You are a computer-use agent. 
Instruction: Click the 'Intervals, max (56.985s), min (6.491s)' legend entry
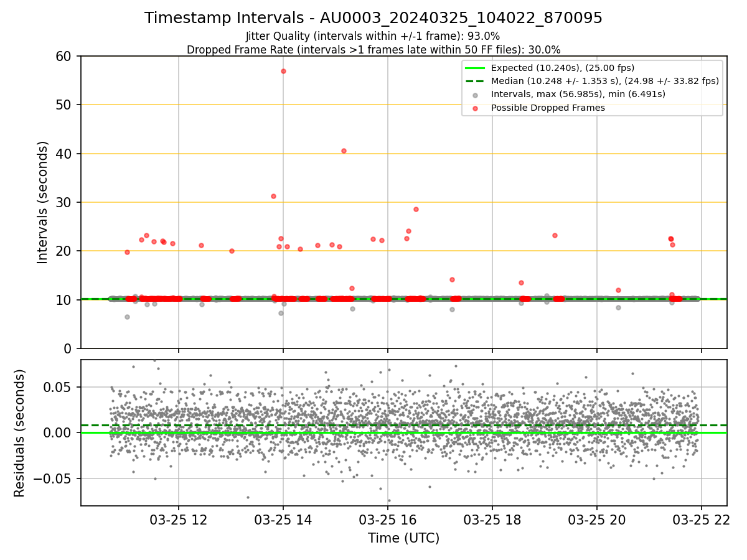[x=578, y=94]
